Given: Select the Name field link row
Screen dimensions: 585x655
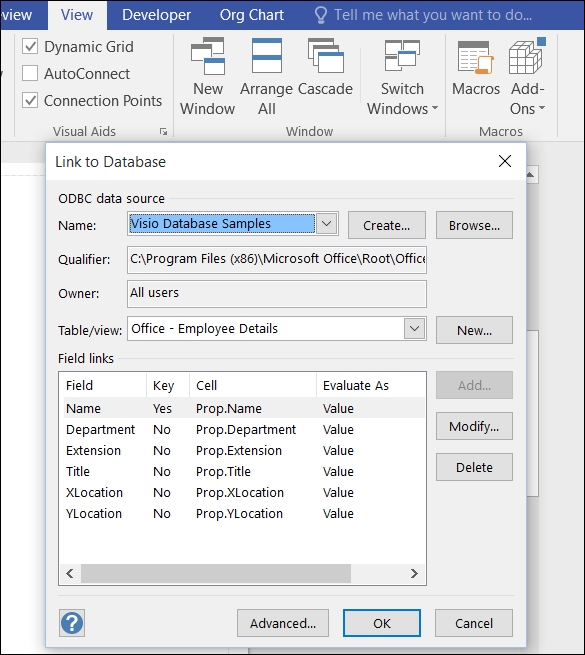Looking at the screenshot, I should coord(244,408).
